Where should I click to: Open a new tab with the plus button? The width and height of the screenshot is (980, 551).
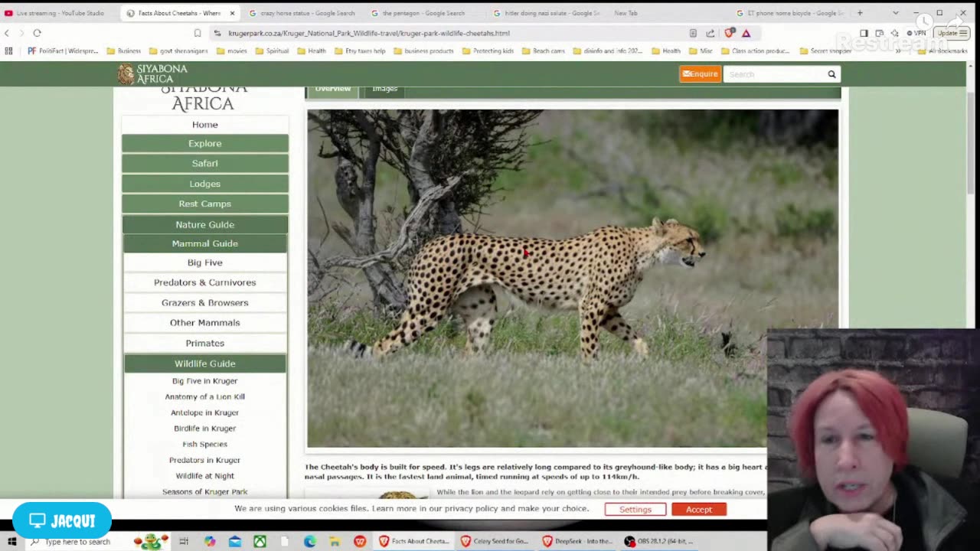[860, 13]
